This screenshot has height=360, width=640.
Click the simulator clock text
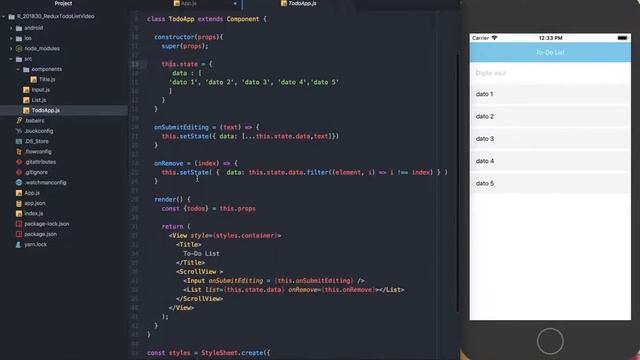click(x=550, y=38)
